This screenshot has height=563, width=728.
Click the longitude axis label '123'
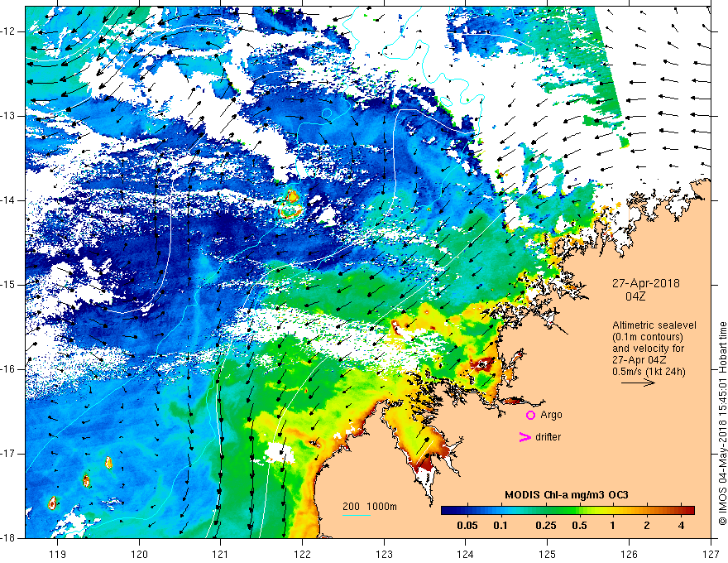pos(384,554)
